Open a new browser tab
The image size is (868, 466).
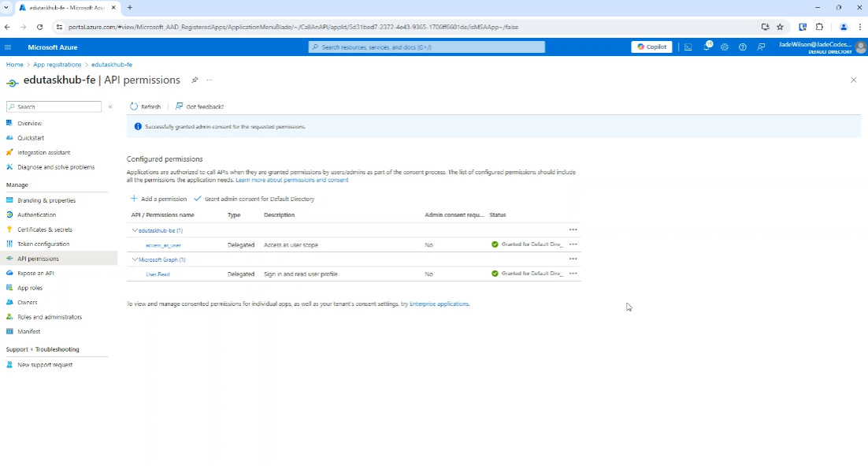(x=129, y=8)
